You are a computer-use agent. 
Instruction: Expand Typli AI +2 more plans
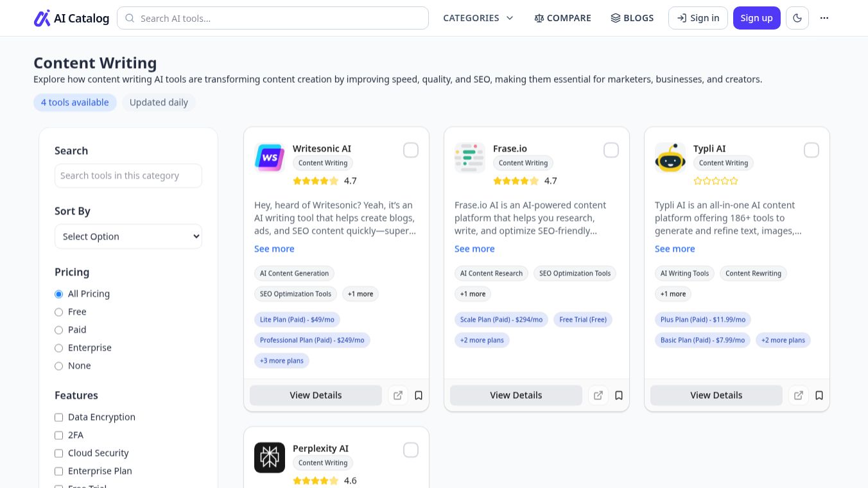[783, 340]
